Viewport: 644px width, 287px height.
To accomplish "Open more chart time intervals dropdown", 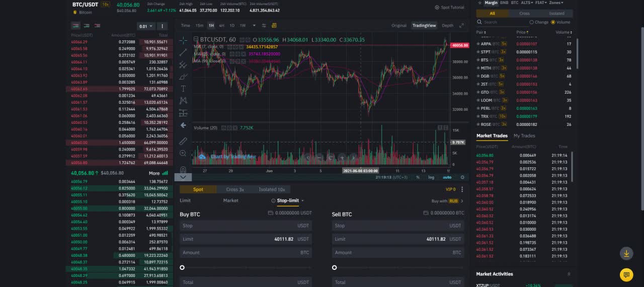I will [255, 25].
